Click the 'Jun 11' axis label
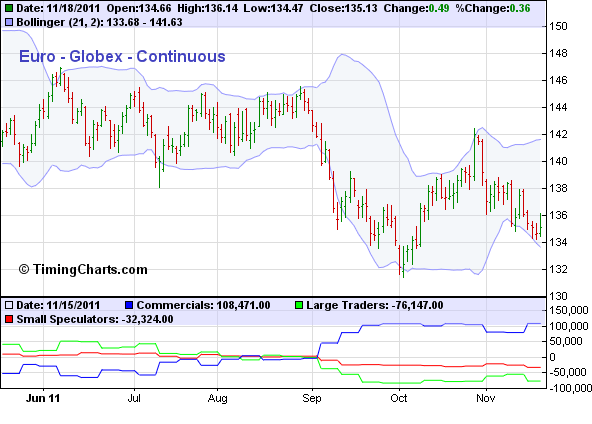This screenshot has height=424, width=592. click(x=43, y=398)
